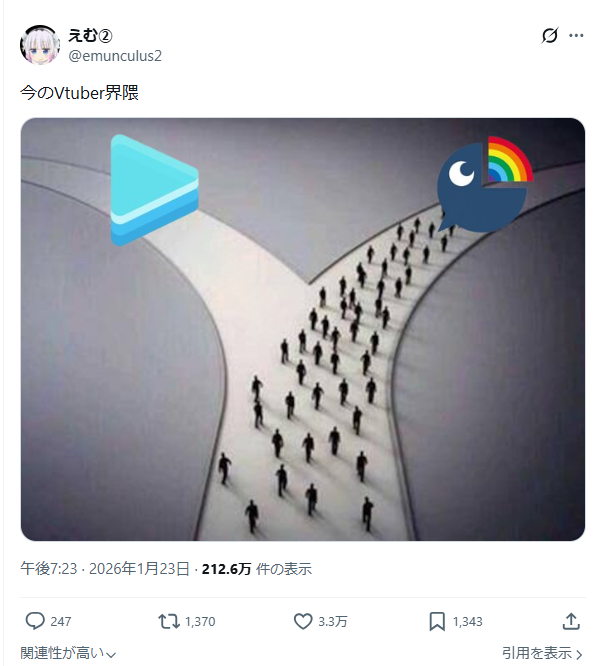Open the えむ② profile avatar

tap(40, 45)
